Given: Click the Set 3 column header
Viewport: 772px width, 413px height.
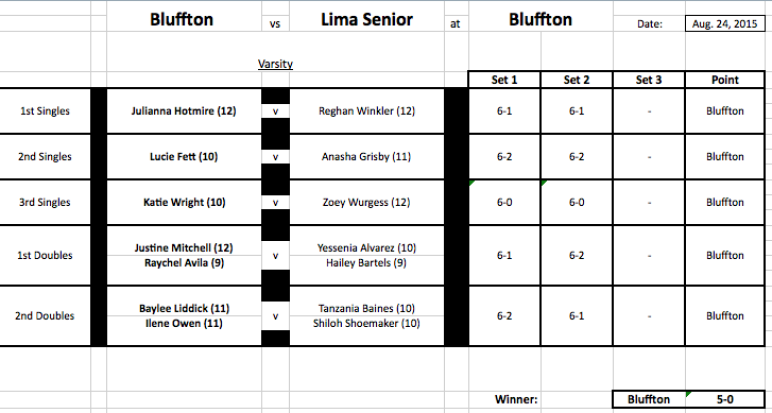Looking at the screenshot, I should (648, 80).
